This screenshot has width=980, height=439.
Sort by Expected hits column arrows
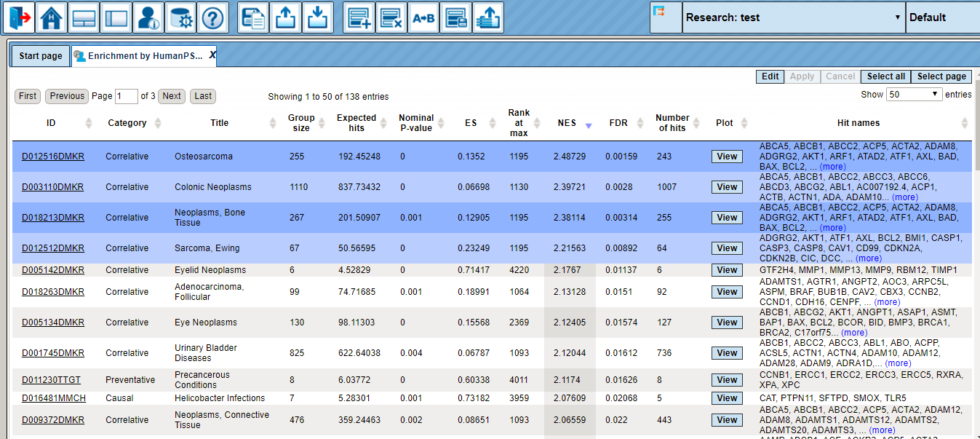point(385,123)
